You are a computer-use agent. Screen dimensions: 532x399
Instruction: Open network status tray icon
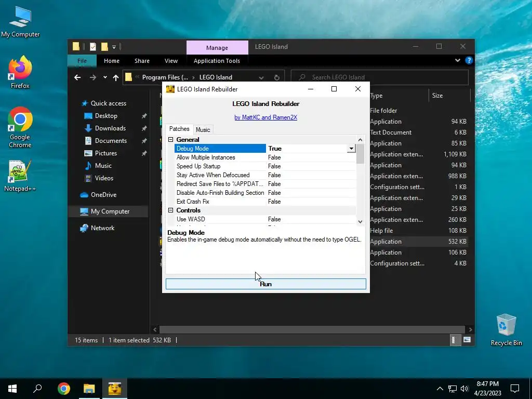453,389
